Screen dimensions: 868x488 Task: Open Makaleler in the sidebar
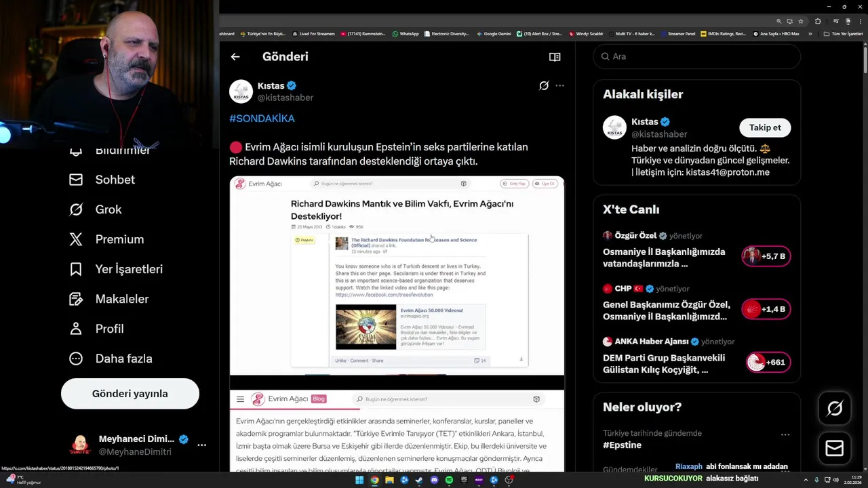point(108,299)
